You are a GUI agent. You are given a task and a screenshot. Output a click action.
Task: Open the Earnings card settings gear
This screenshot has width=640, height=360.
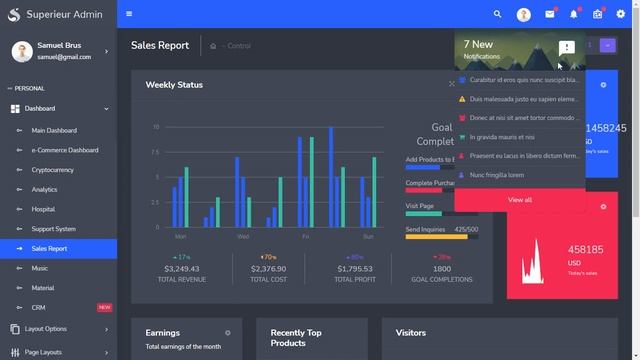pyautogui.click(x=227, y=333)
